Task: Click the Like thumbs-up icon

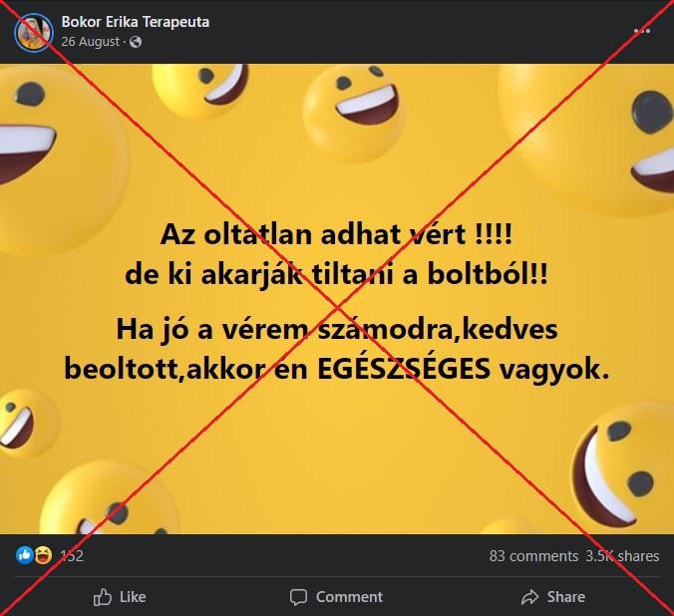Action: coord(103,597)
